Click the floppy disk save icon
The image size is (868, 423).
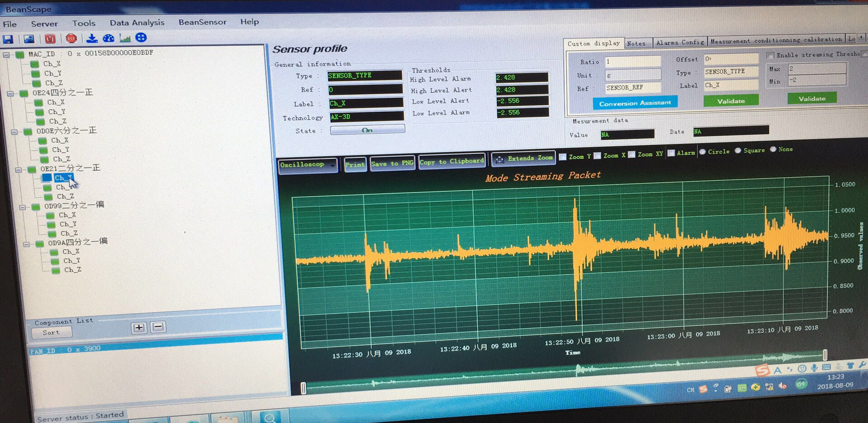[x=8, y=39]
